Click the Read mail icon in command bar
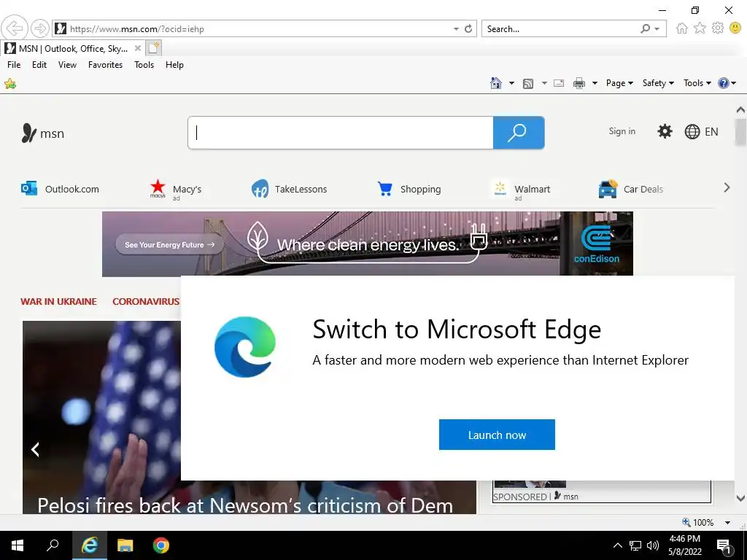Viewport: 747px width, 560px height. tap(559, 83)
